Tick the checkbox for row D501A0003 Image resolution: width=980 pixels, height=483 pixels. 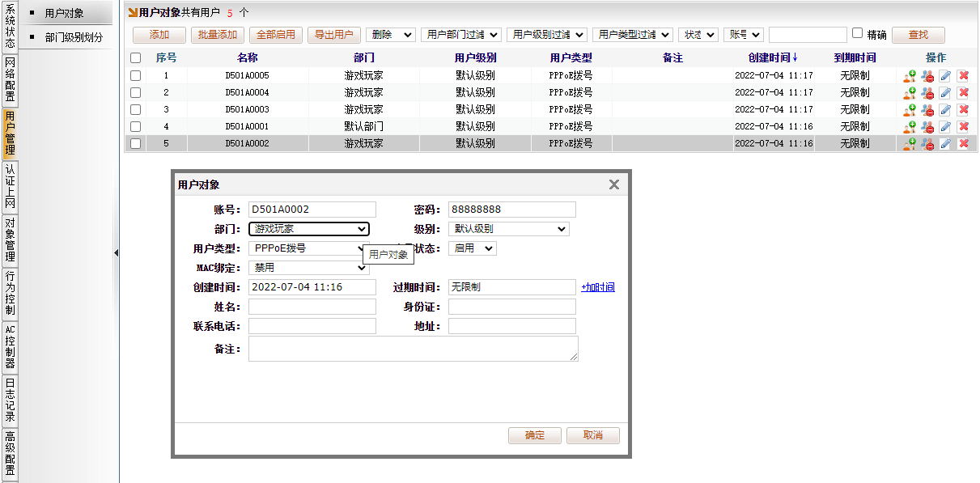[135, 109]
